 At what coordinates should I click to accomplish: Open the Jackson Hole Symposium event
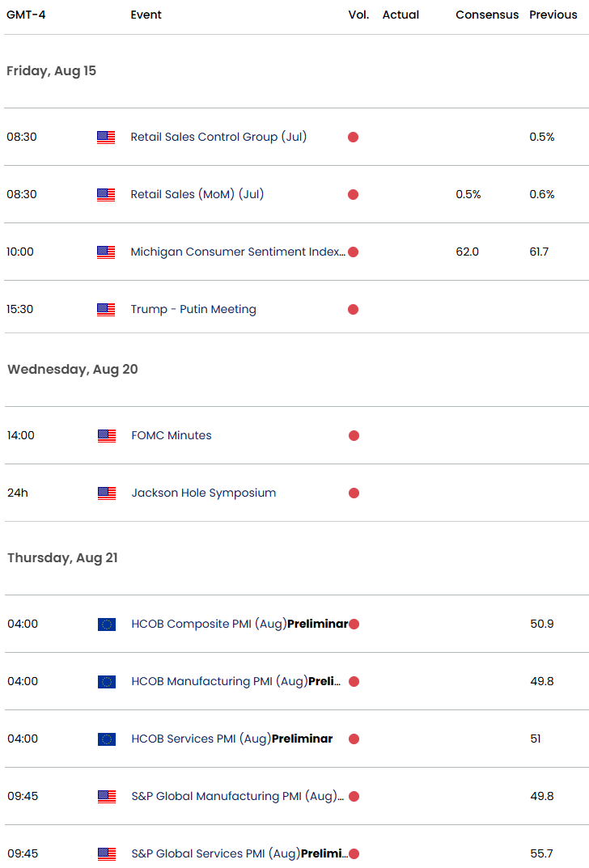[204, 493]
